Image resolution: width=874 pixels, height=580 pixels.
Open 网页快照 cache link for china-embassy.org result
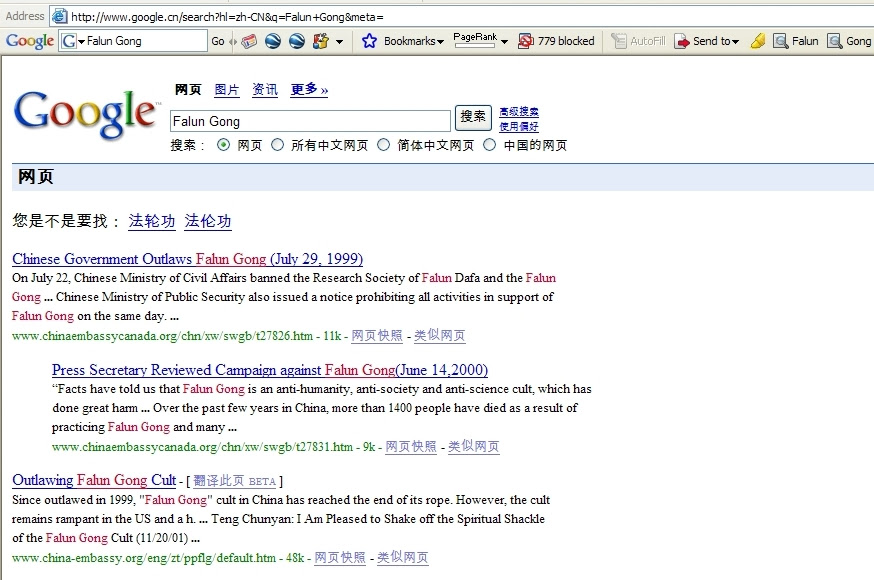[340, 558]
